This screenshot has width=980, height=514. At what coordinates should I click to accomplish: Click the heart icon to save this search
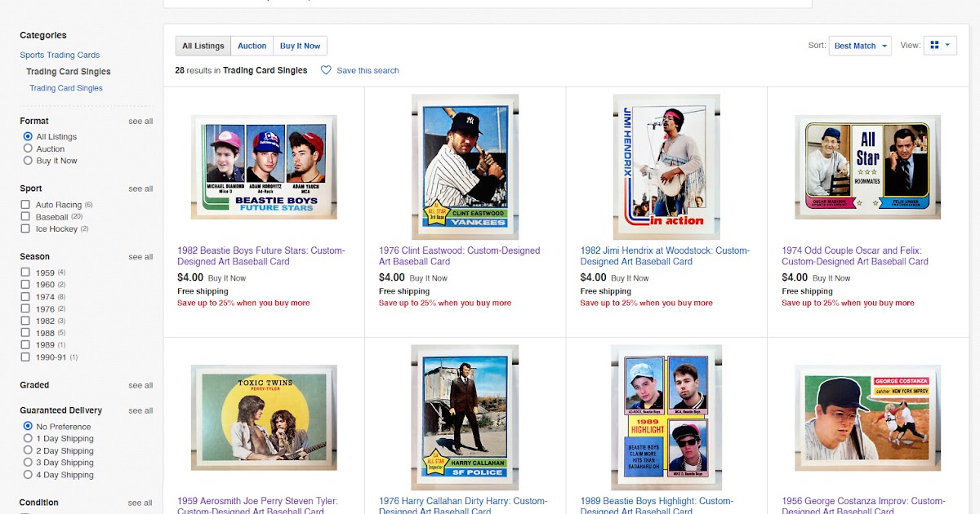click(x=326, y=70)
